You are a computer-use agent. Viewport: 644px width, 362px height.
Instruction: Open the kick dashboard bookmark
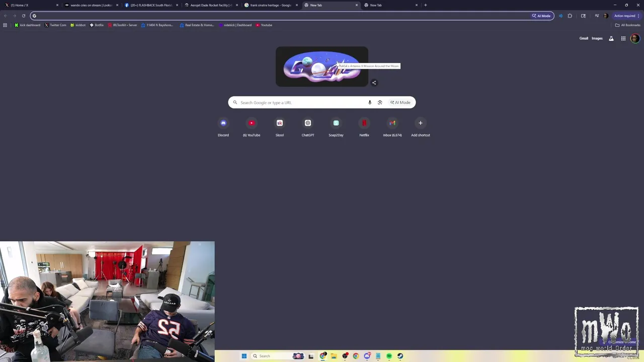tap(28, 25)
